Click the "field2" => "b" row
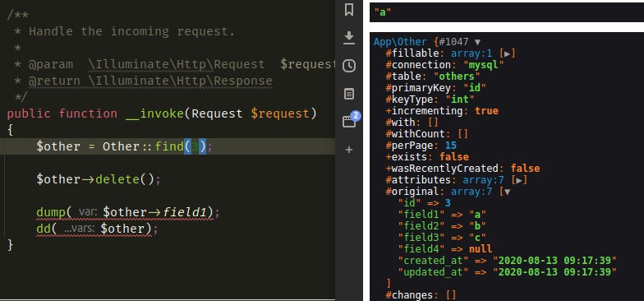This screenshot has width=644, height=301. pos(442,226)
